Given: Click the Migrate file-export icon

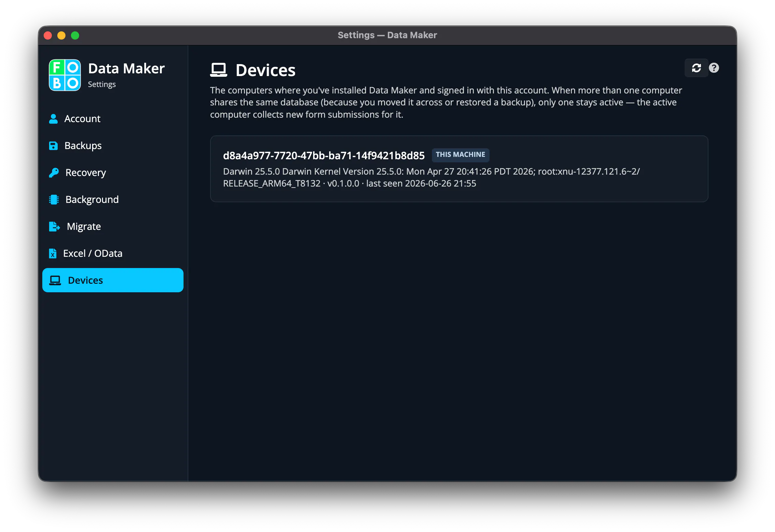Looking at the screenshot, I should point(55,226).
